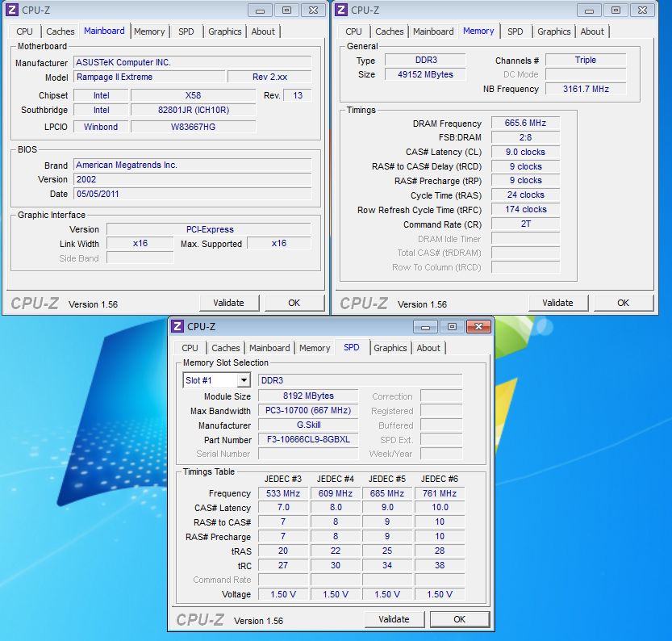Click the 761 MHz JEDEC #6 frequency cell
The width and height of the screenshot is (672, 641).
440,493
